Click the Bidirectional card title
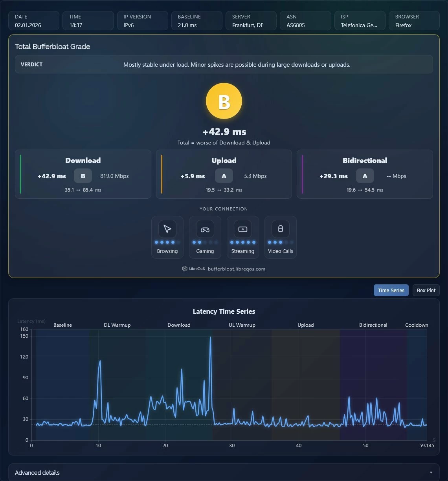The width and height of the screenshot is (448, 481). (x=365, y=160)
